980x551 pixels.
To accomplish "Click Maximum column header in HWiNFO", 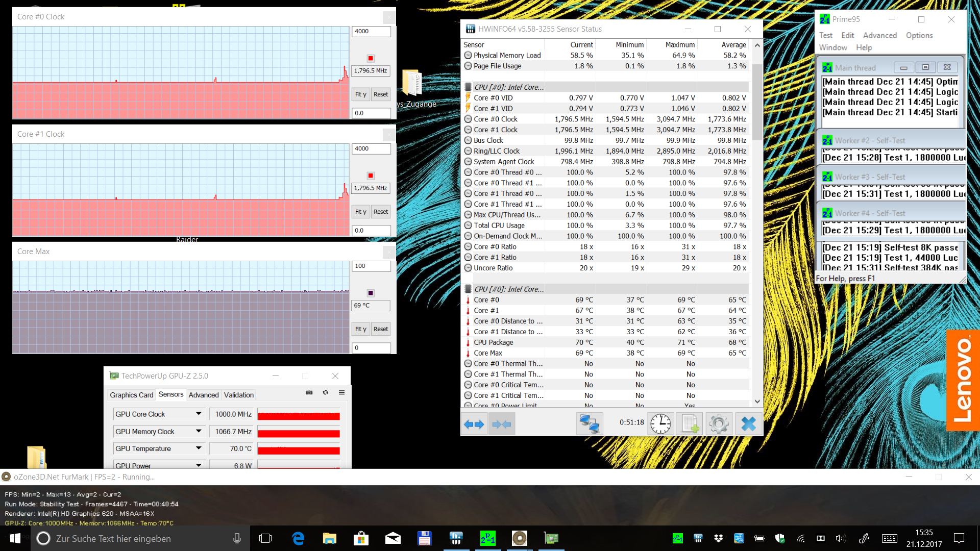I will [x=679, y=45].
